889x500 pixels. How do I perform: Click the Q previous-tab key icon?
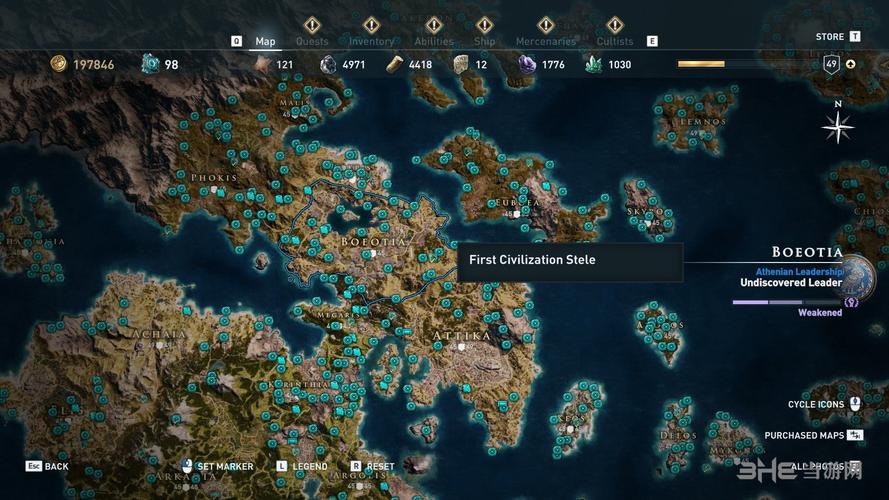pos(236,41)
